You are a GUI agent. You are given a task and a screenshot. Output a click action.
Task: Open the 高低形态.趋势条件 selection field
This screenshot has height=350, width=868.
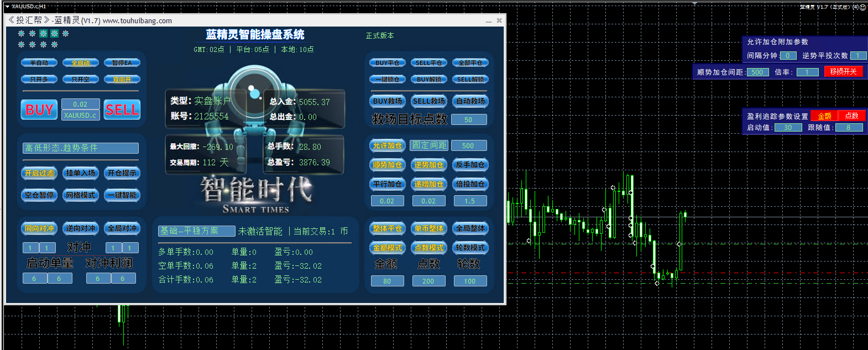click(x=81, y=148)
